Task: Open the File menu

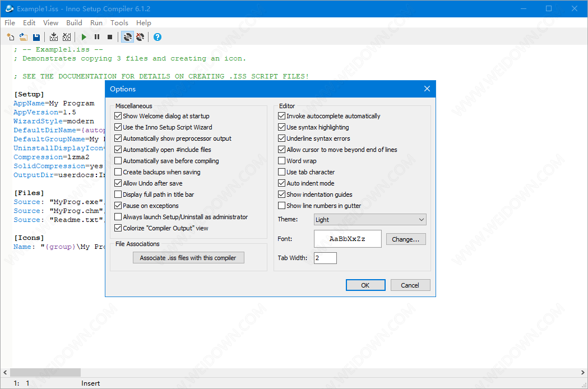Action: pos(10,23)
